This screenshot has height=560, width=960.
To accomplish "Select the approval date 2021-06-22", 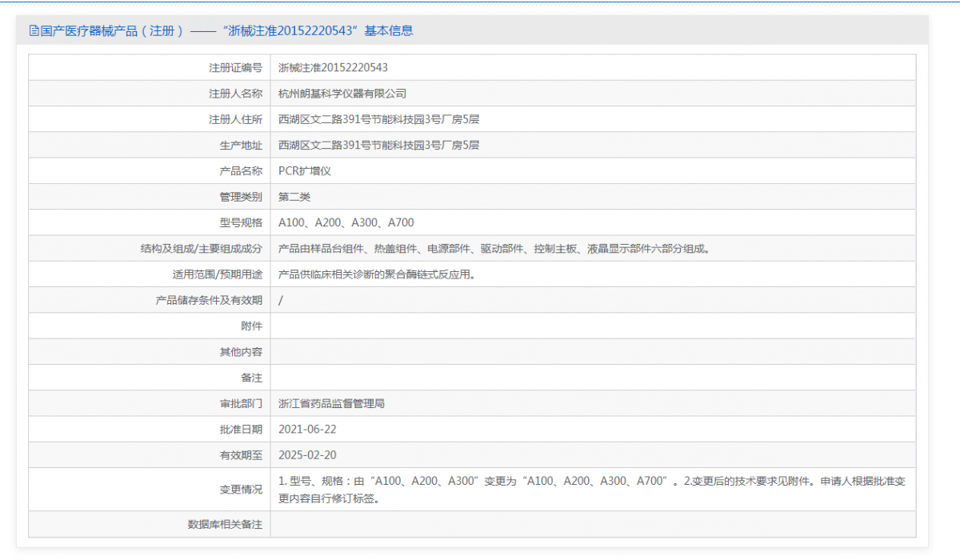I will tap(307, 429).
